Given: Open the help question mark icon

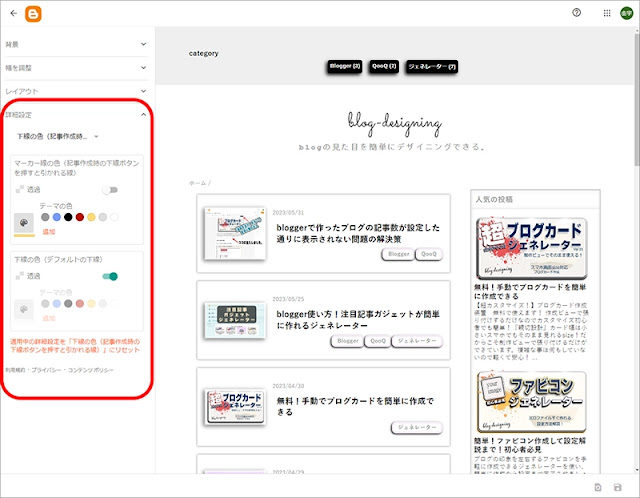Looking at the screenshot, I should point(576,13).
